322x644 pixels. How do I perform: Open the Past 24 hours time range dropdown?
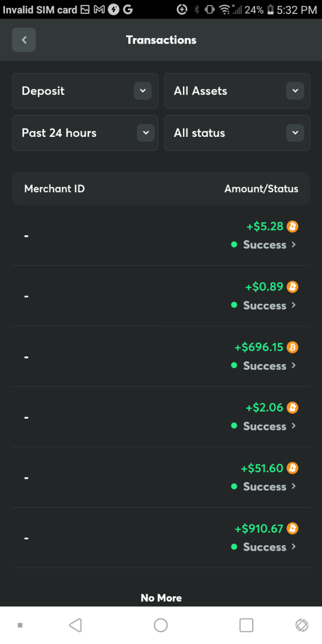point(85,133)
